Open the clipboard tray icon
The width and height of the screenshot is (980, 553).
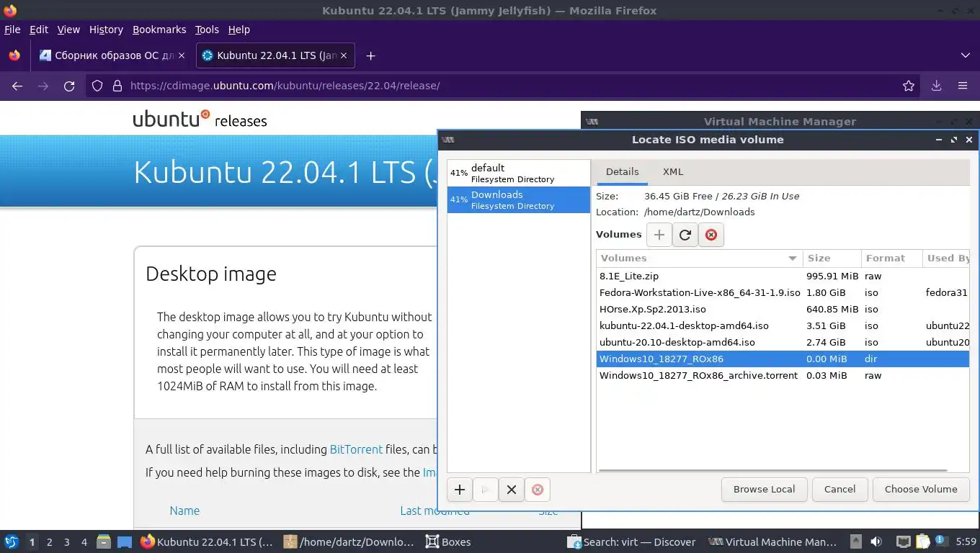922,541
